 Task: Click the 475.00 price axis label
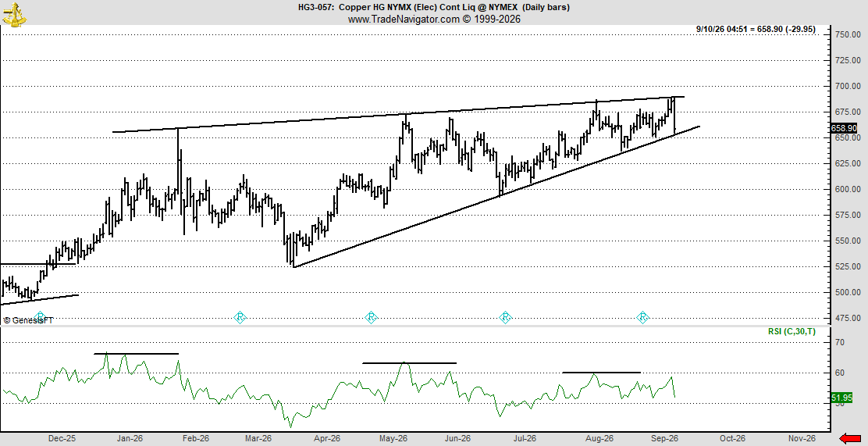pyautogui.click(x=848, y=318)
